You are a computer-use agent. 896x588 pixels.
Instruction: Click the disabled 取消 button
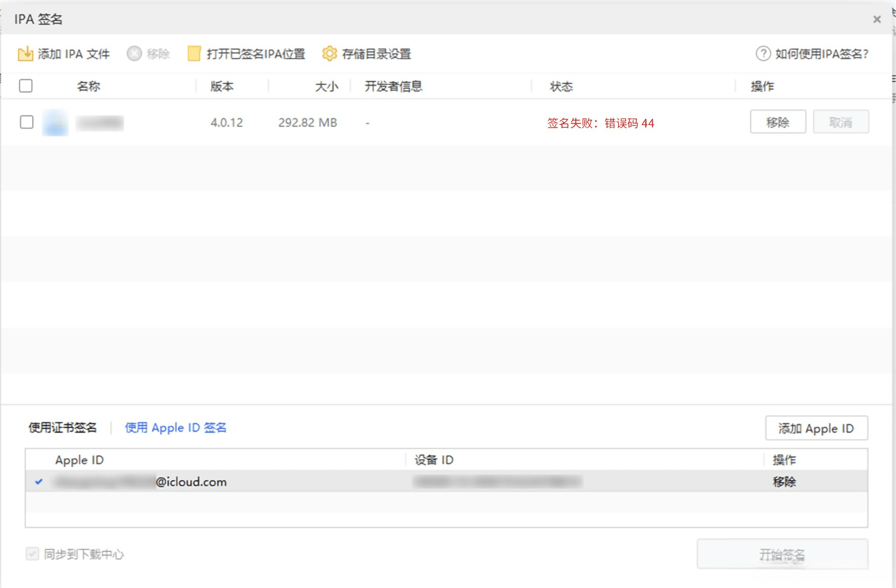[x=840, y=122]
